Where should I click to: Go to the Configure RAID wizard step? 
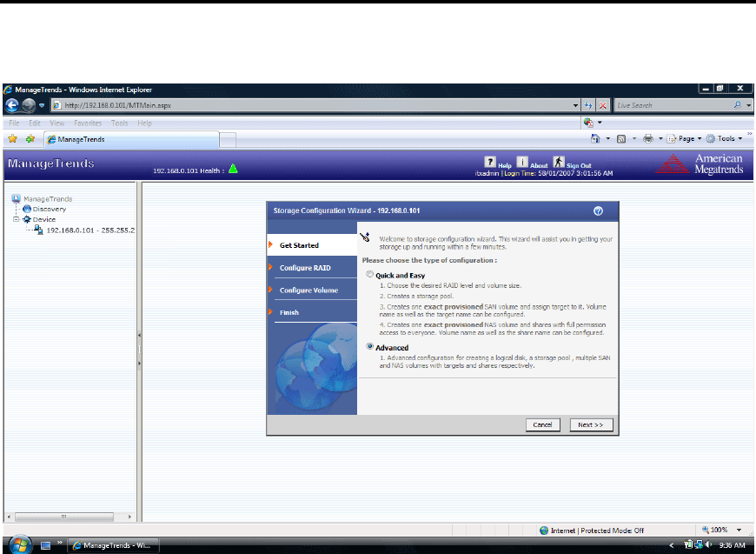coord(304,268)
